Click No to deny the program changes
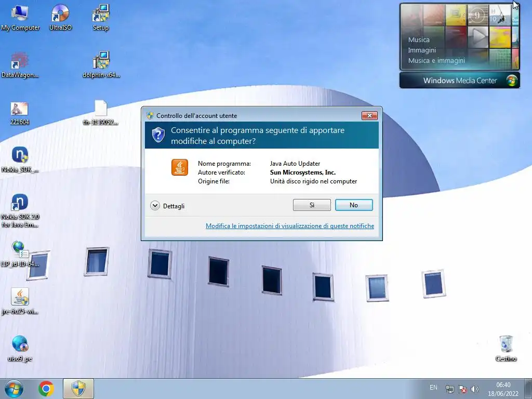 [354, 205]
